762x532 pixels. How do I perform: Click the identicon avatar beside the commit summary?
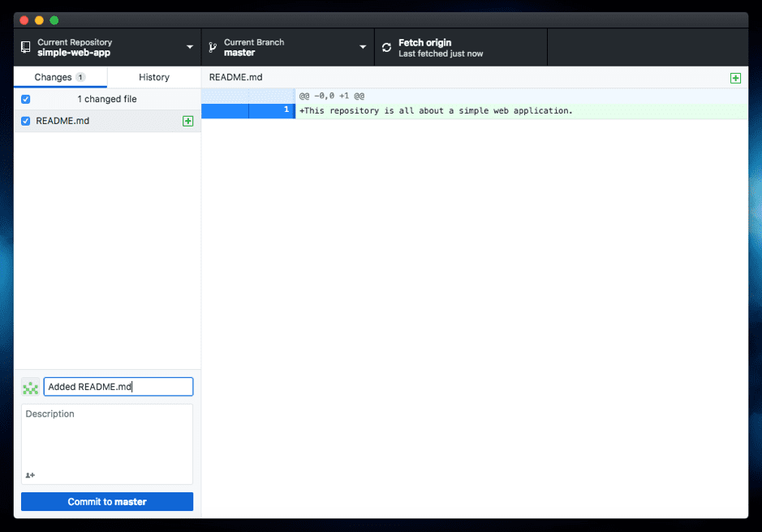[x=30, y=387]
